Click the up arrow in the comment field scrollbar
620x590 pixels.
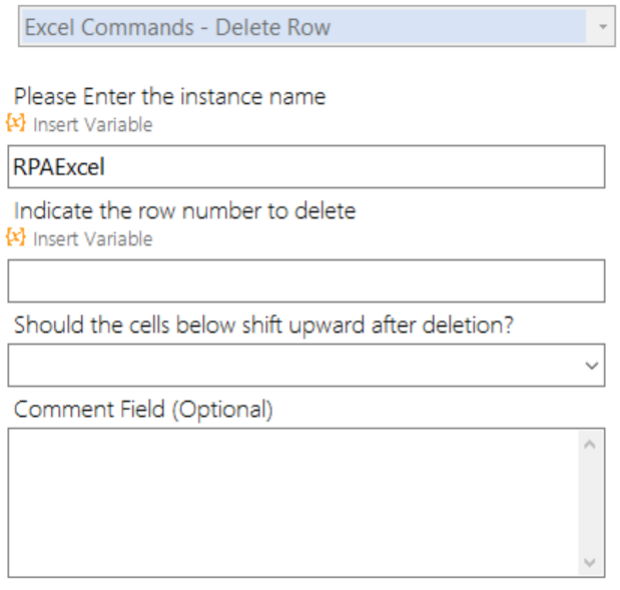[590, 445]
